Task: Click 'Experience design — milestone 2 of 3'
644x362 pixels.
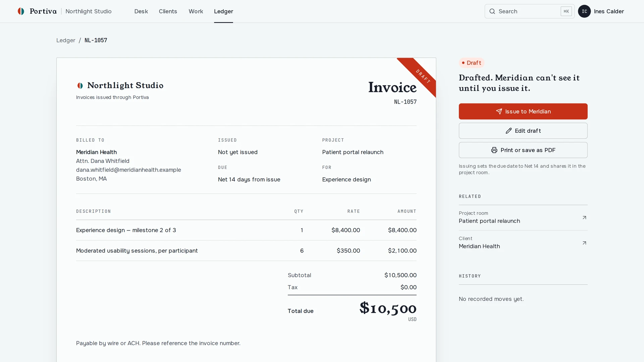Action: tap(126, 230)
